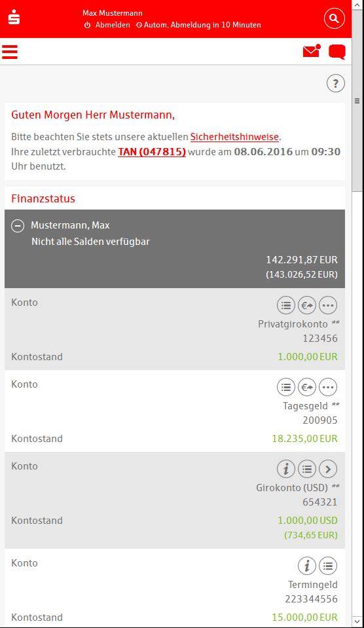The width and height of the screenshot is (364, 628).
Task: Open the mailbox envelope icon
Action: [312, 51]
